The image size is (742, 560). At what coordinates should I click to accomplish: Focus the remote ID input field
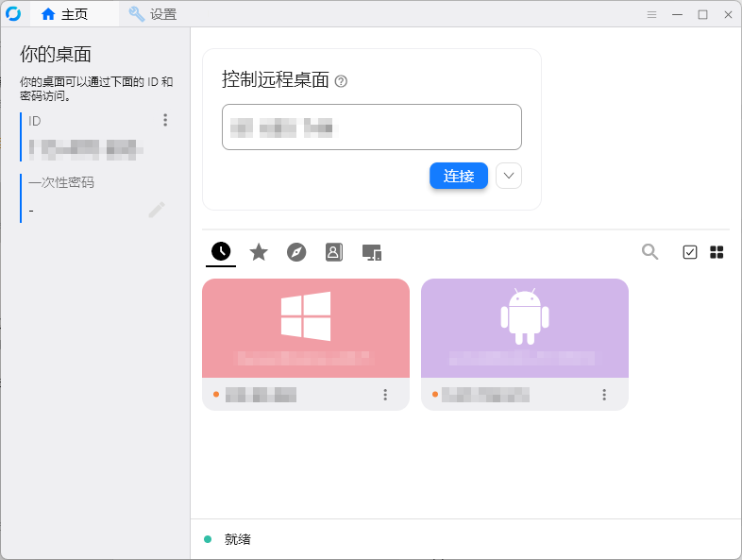372,127
